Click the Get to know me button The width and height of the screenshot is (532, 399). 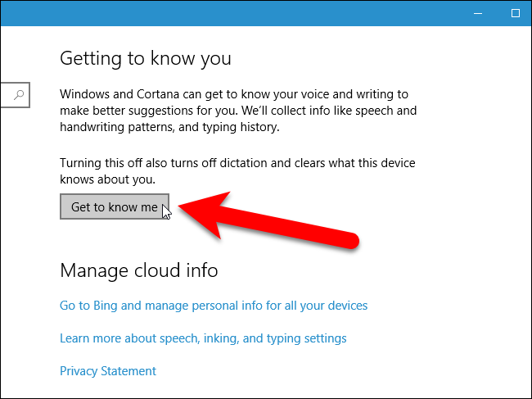coord(114,207)
